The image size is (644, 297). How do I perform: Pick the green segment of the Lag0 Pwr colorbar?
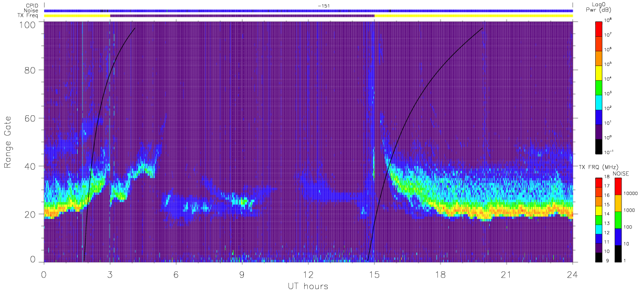pyautogui.click(x=599, y=86)
